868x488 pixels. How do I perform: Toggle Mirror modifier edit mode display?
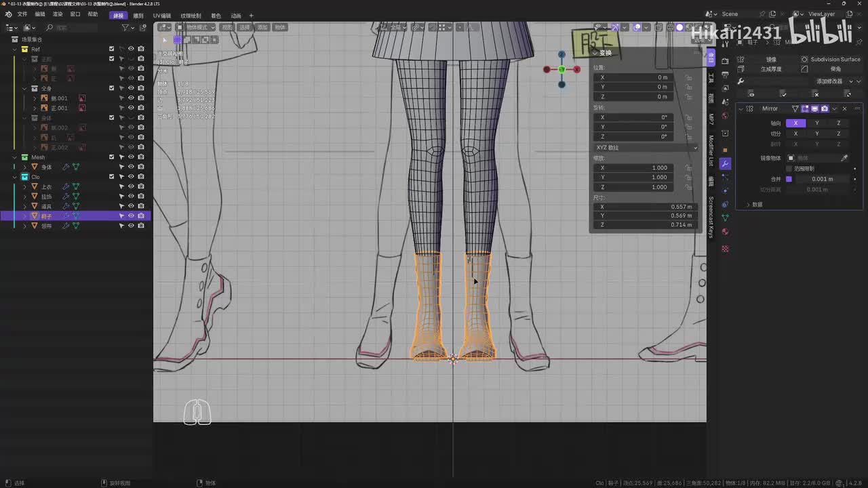805,108
